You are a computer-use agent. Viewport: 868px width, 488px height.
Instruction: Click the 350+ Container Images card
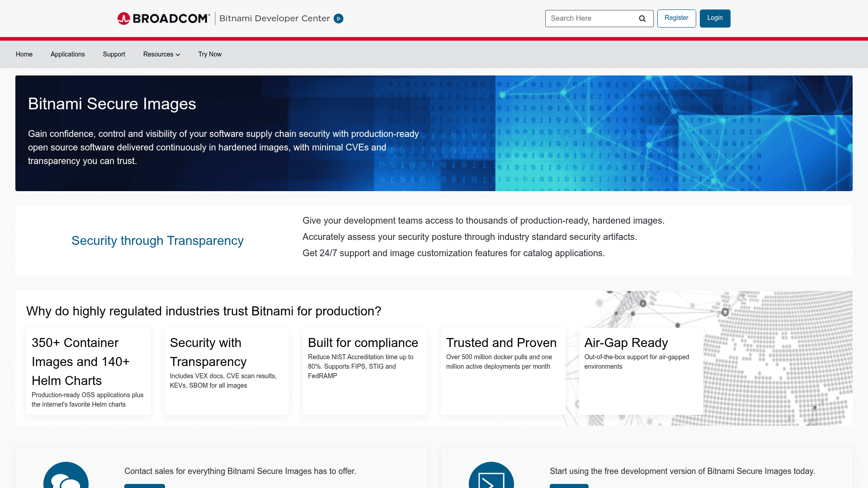(x=89, y=371)
